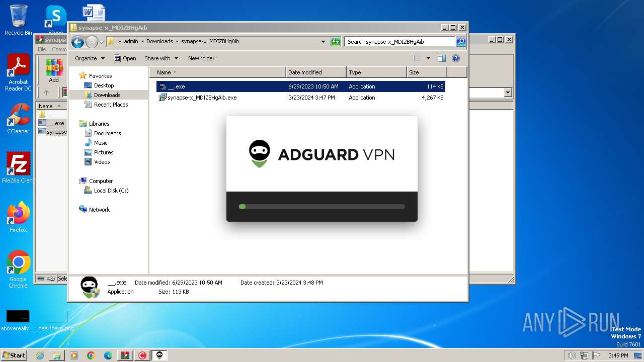This screenshot has height=362, width=644.
Task: Click the up-folder arrow in the WinRAR window
Action: [x=46, y=93]
